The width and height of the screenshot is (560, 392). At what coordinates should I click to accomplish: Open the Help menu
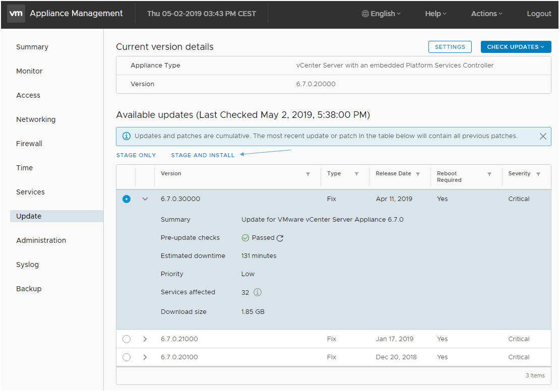pos(434,14)
